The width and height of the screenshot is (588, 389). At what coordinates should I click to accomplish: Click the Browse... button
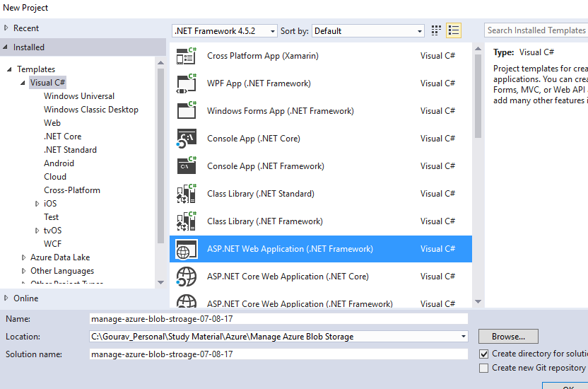508,337
